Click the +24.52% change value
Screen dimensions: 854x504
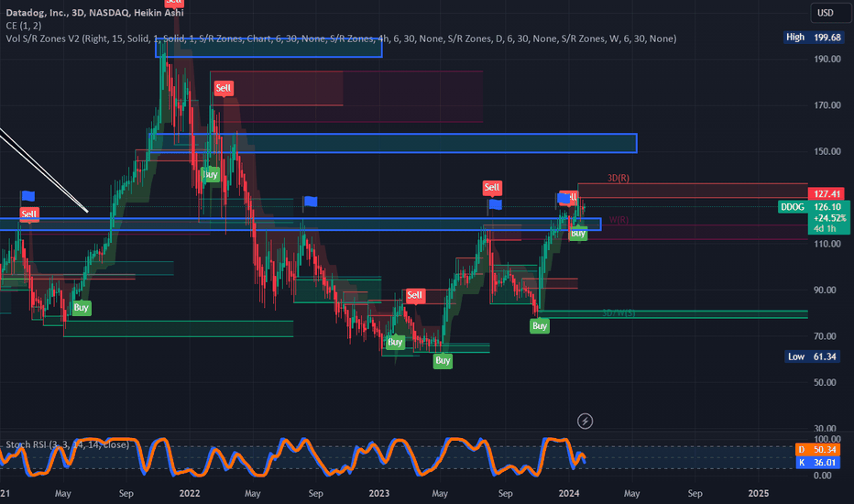[830, 218]
